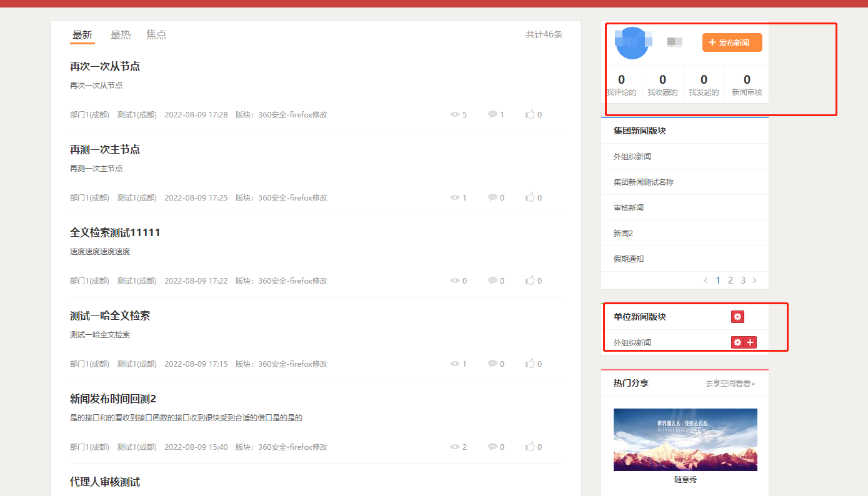Screen dimensions: 868x496
Task: Open the 全文检索测试11111 headline
Action: [x=115, y=232]
